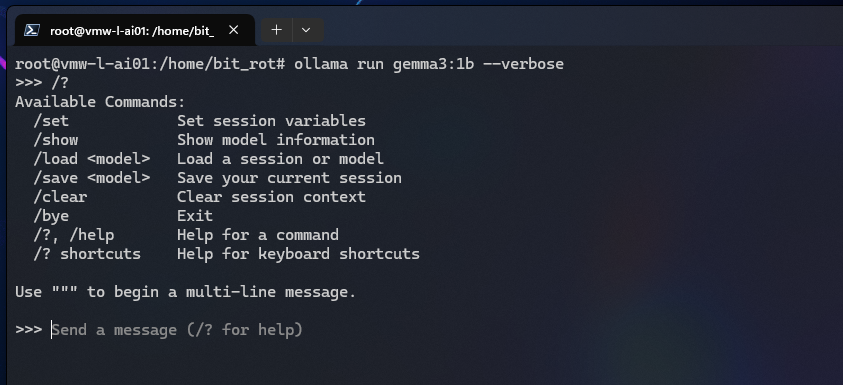Click the 'Set session variables' description text
Viewport: 843px width, 385px height.
pos(272,121)
